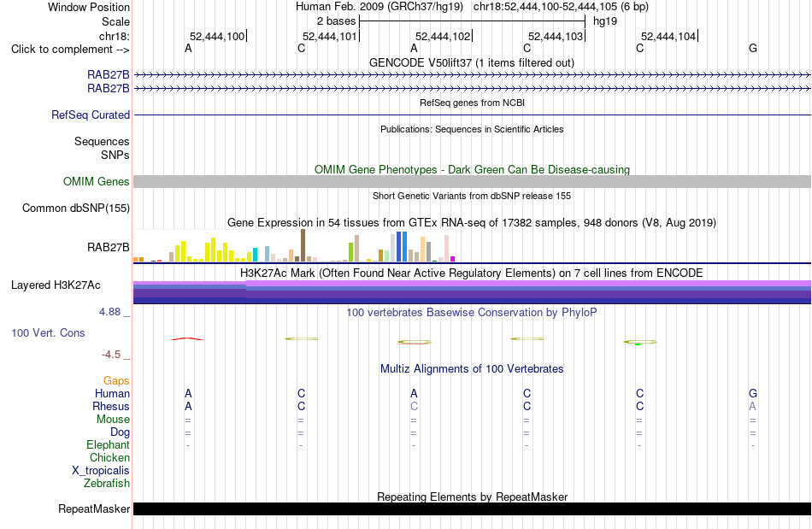812x529 pixels.
Task: Click the -4.5 PhyloP lower scale value
Action: (111, 355)
